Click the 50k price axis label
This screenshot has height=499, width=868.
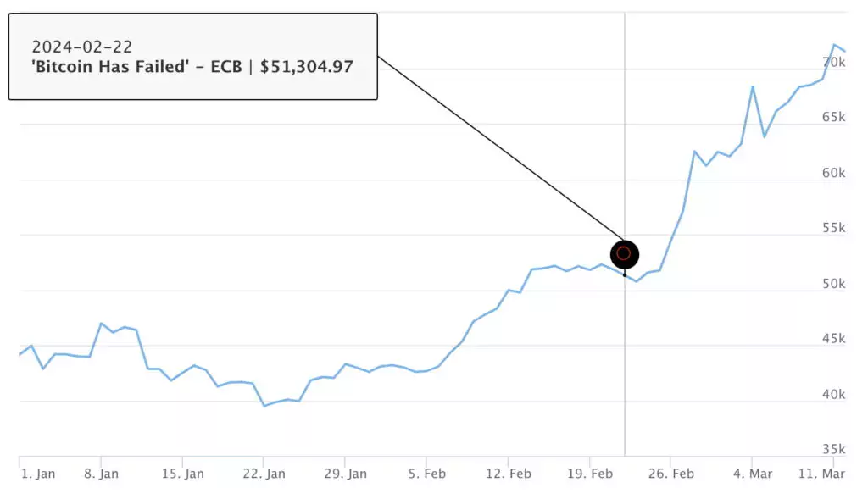pyautogui.click(x=834, y=283)
